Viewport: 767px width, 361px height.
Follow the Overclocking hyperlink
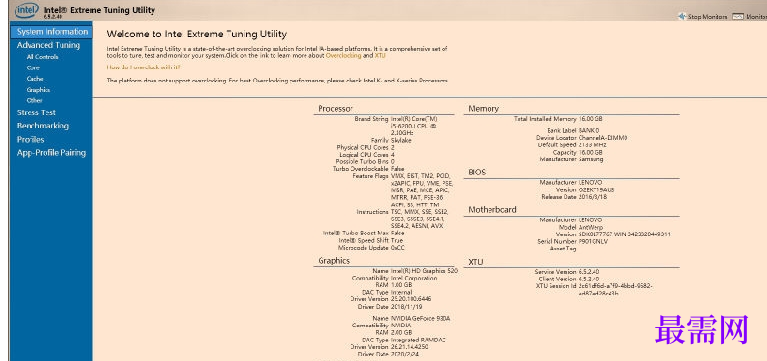343,56
